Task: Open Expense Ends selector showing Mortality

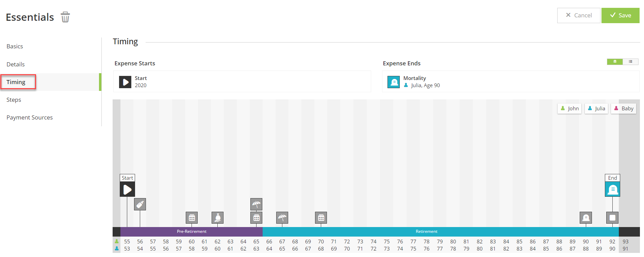Action: pos(510,82)
